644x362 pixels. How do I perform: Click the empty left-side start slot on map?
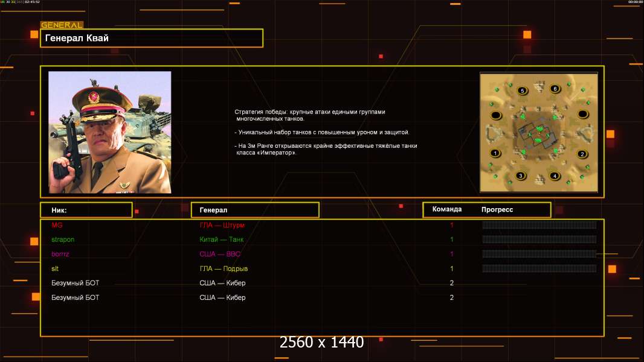(495, 115)
